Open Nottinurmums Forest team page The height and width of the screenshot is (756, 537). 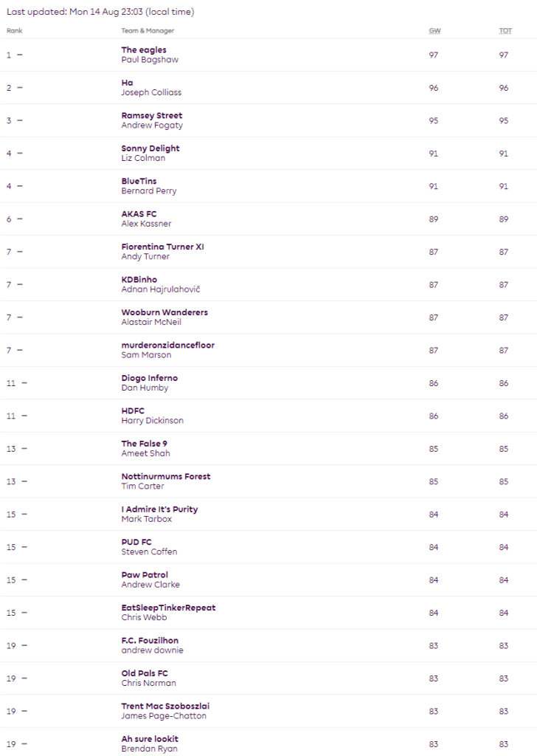[x=166, y=476]
